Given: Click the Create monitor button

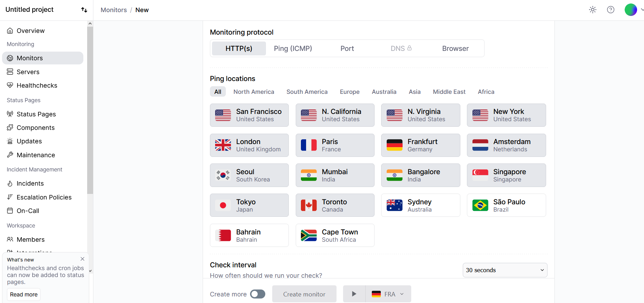Looking at the screenshot, I should [x=304, y=294].
